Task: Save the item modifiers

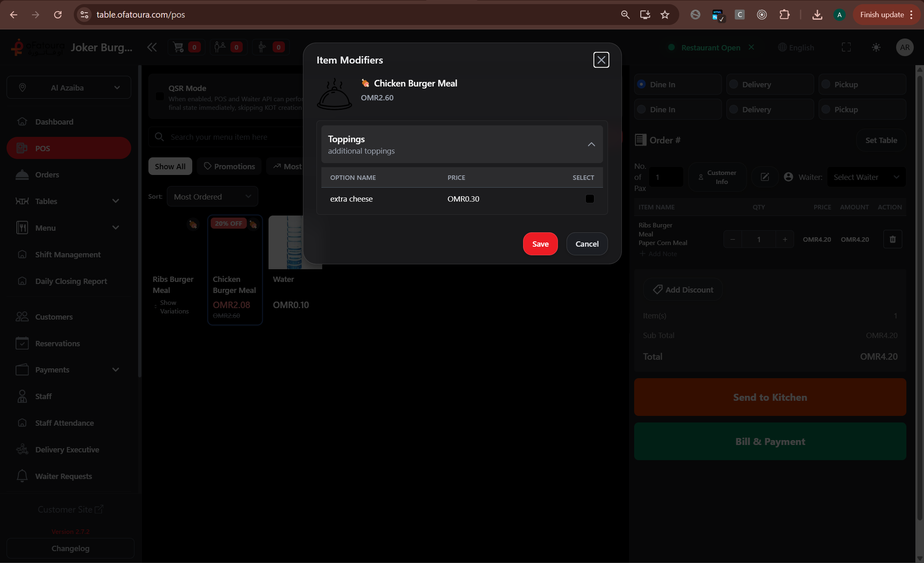Action: pos(540,243)
